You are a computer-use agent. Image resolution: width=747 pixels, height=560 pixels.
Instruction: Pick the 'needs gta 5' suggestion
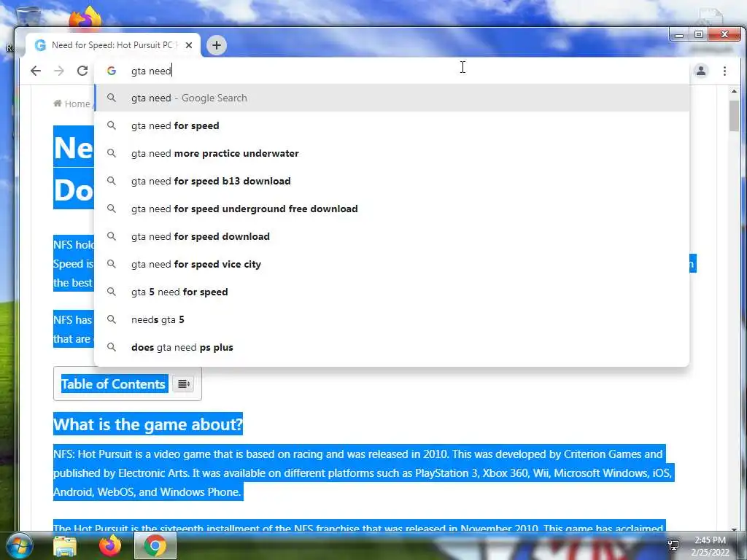click(392, 319)
